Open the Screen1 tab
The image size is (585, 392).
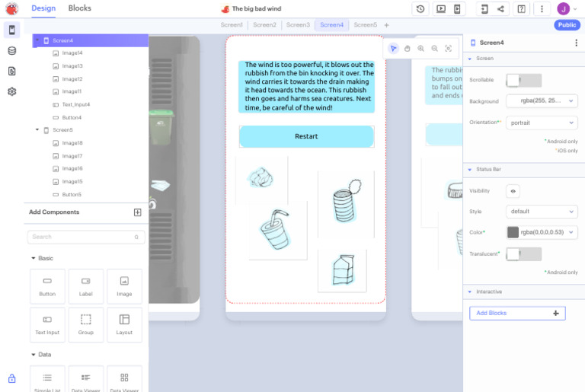coord(232,25)
